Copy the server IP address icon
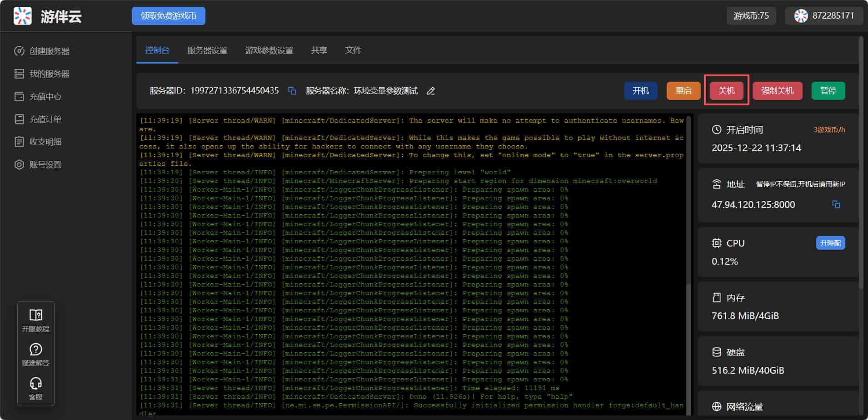The width and height of the screenshot is (868, 420). coord(836,204)
